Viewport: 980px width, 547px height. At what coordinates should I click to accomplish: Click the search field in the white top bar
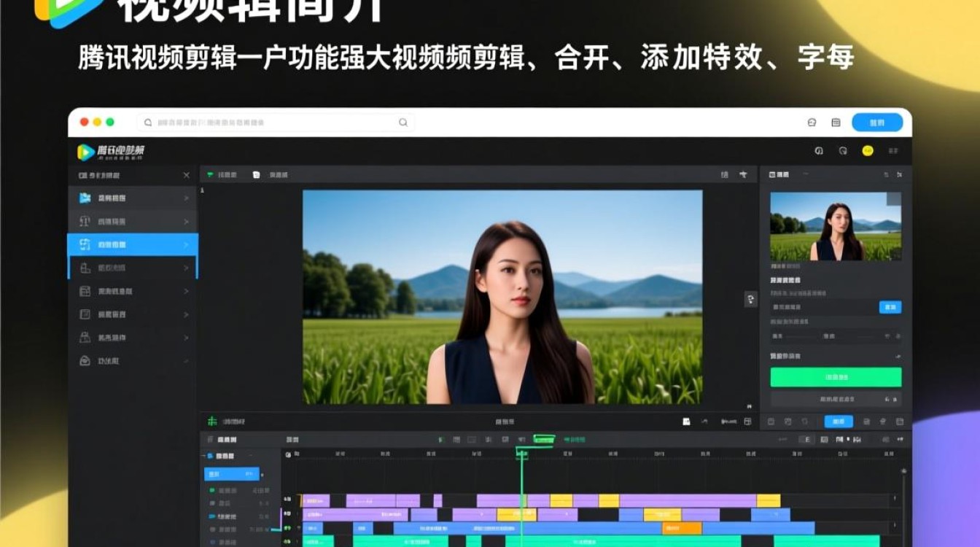(276, 123)
